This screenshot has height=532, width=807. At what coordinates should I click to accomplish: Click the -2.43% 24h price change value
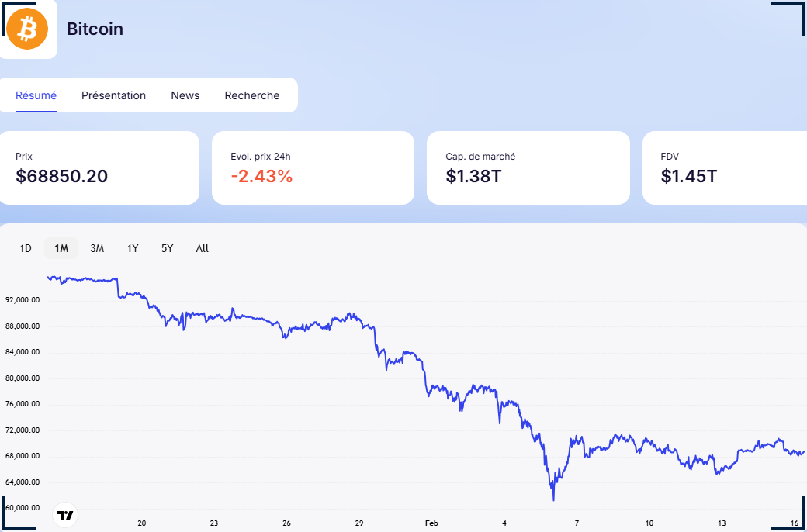coord(261,176)
